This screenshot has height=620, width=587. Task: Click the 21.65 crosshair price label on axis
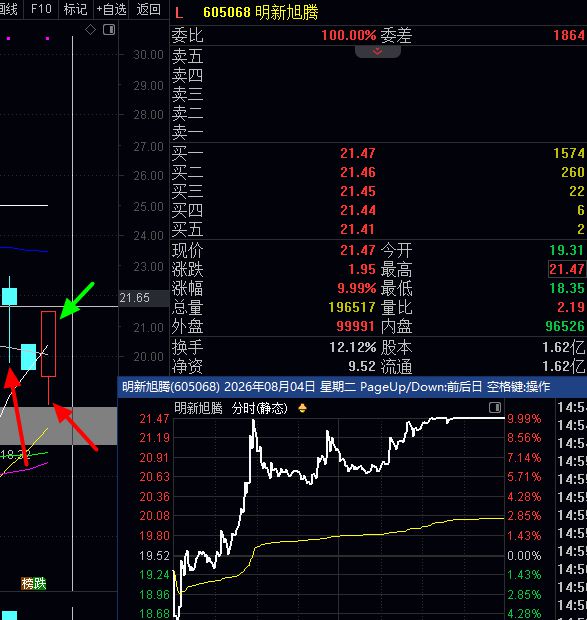[143, 298]
